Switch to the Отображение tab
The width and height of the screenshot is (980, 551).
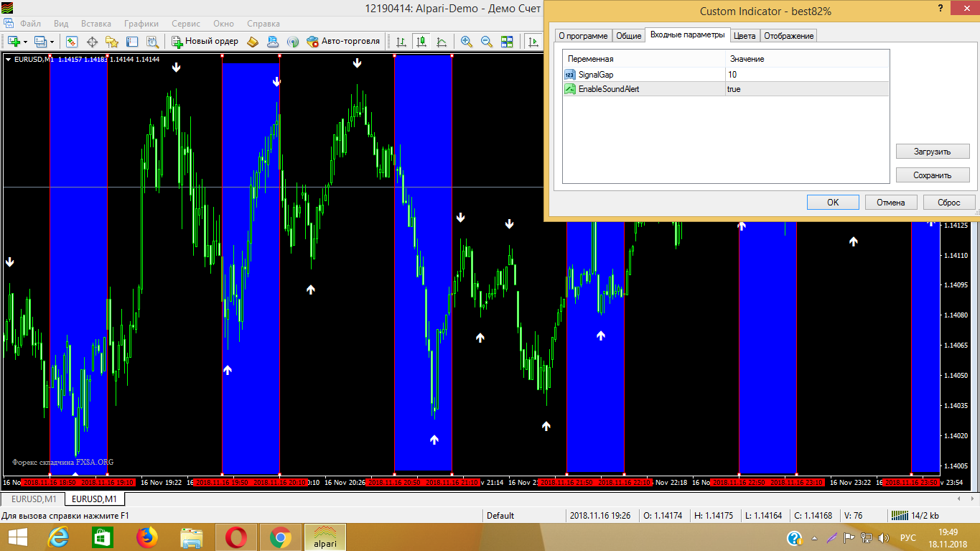[x=788, y=36]
